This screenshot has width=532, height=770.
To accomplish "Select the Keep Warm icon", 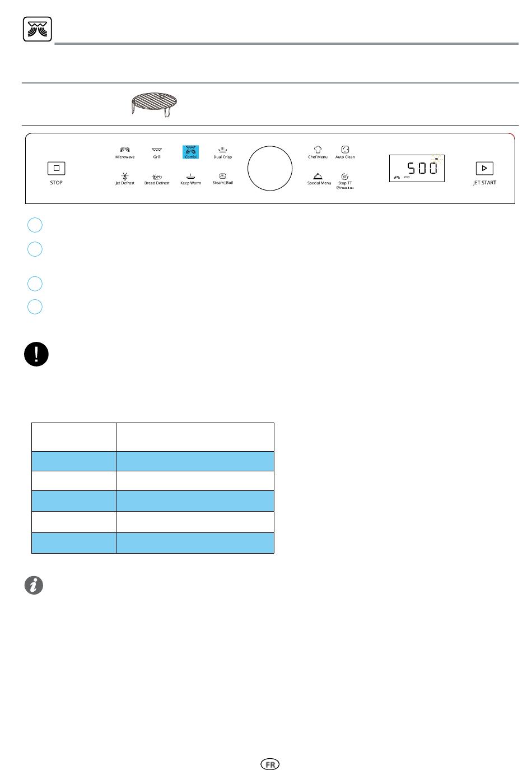I will pyautogui.click(x=190, y=176).
